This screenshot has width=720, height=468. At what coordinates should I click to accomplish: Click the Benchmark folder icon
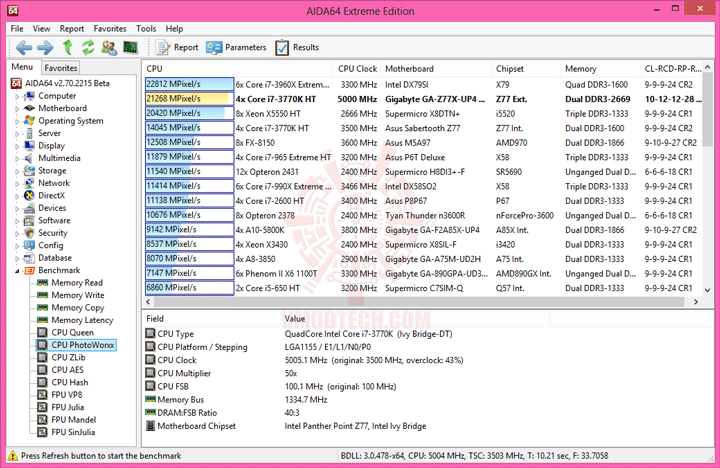pos(29,271)
